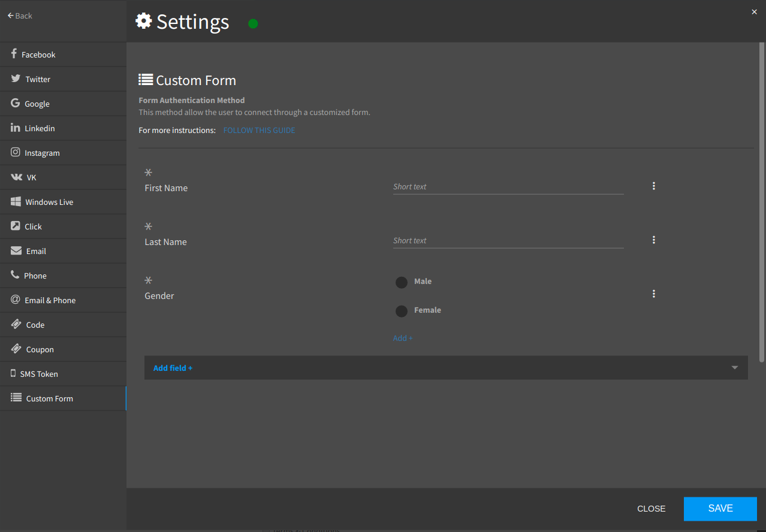Select the Male radio button
Viewport: 766px width, 532px height.
click(402, 282)
